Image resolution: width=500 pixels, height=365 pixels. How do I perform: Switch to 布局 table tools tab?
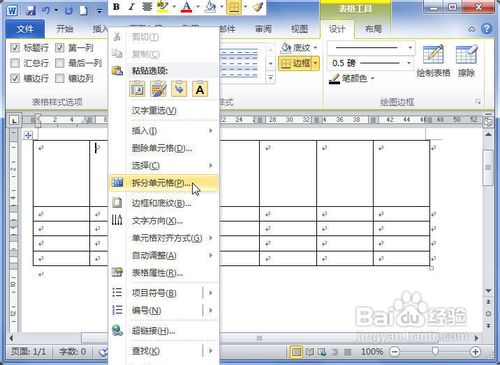373,29
